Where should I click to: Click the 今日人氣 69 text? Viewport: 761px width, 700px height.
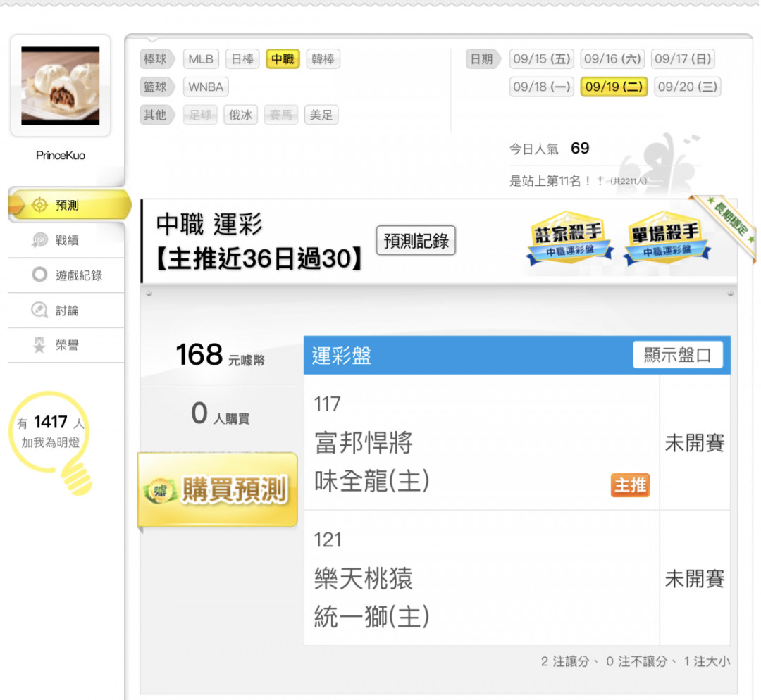(550, 149)
